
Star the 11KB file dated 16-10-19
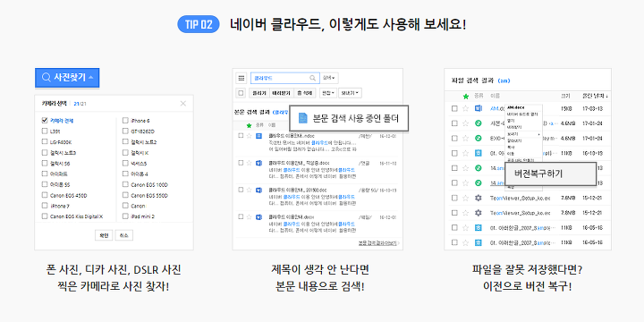pos(465,153)
